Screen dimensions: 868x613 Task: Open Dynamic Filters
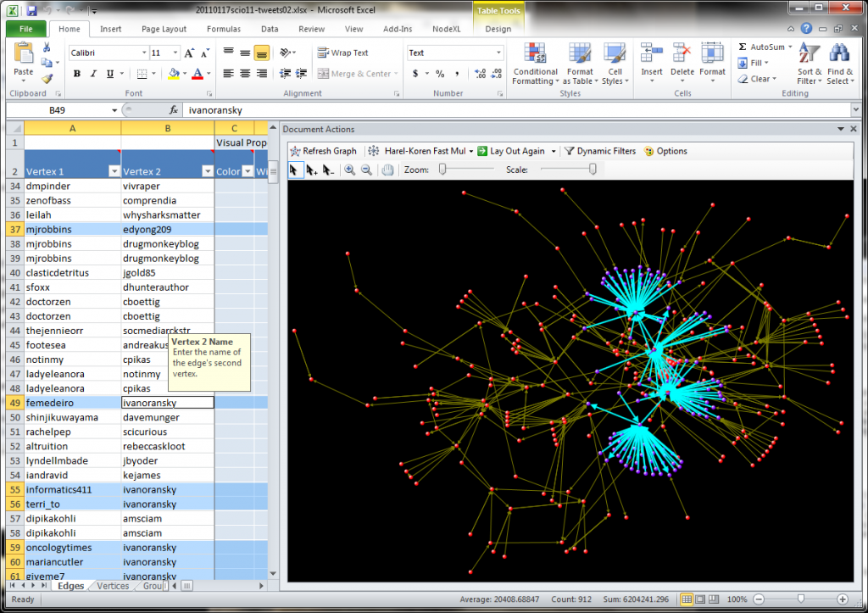tap(599, 151)
